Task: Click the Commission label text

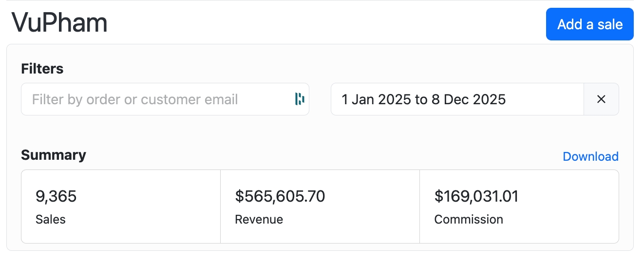Action: point(469,219)
